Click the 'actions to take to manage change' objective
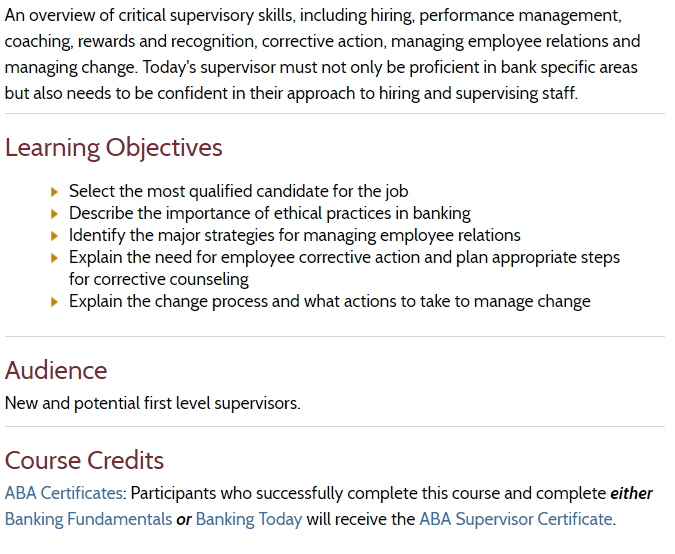The width and height of the screenshot is (675, 554). pyautogui.click(x=447, y=301)
